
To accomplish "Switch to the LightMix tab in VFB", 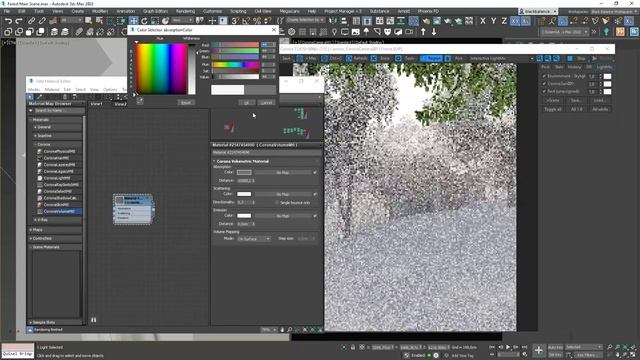I will (x=604, y=67).
